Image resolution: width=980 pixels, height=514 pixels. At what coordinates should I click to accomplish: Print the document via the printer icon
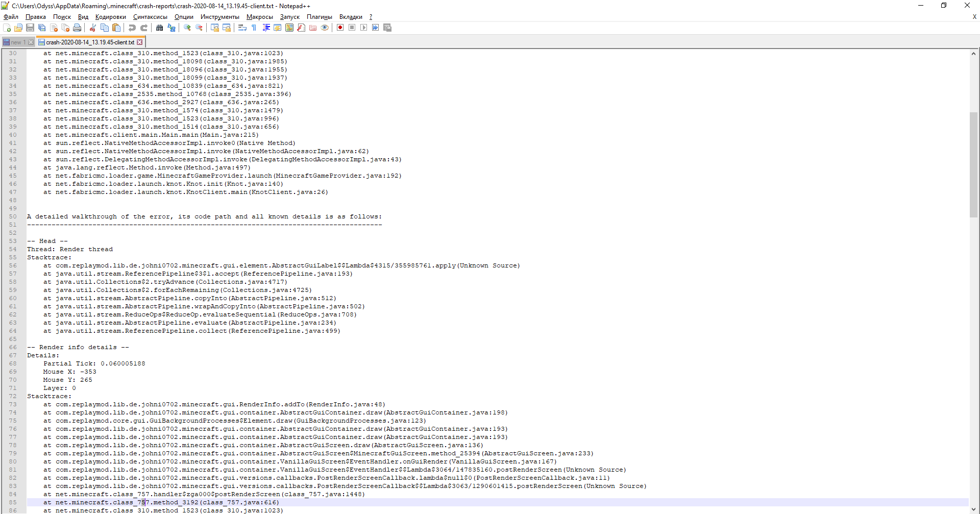(x=77, y=28)
